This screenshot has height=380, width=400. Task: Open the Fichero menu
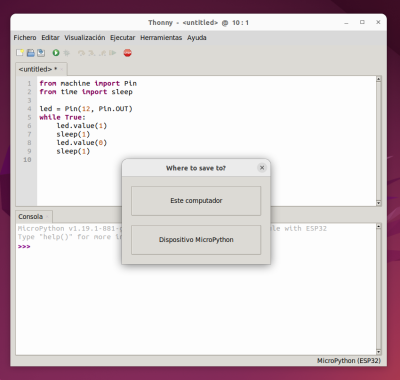25,38
